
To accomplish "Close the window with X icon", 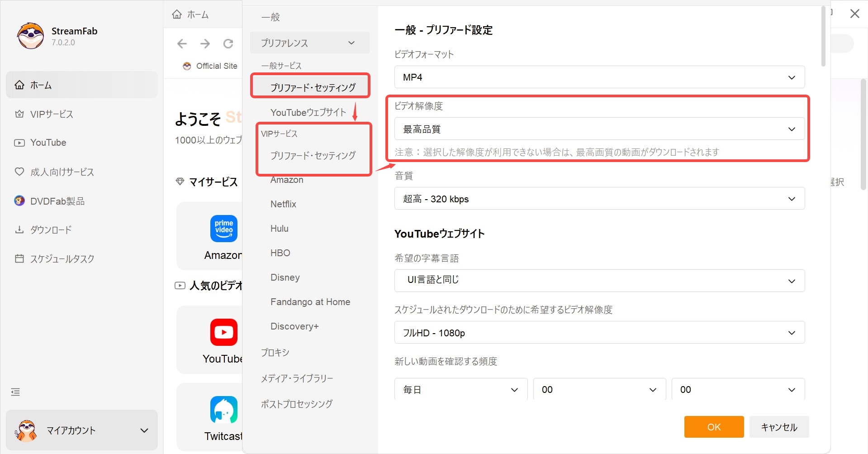I will click(854, 14).
